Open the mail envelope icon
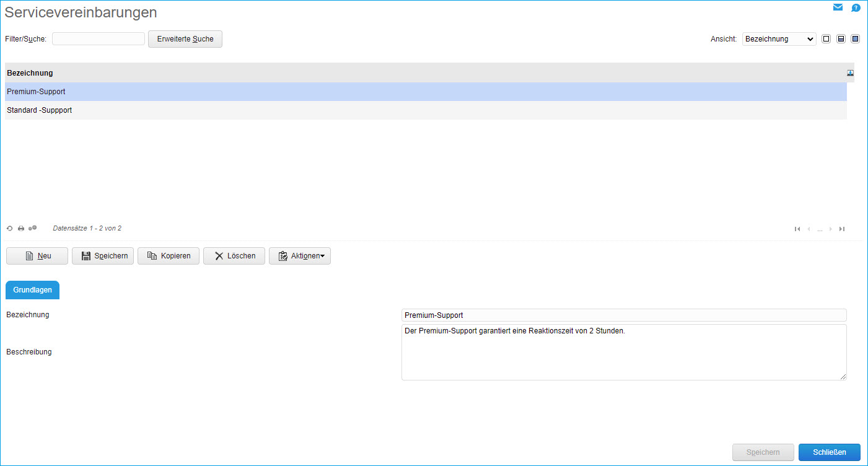This screenshot has height=466, width=868. [838, 7]
